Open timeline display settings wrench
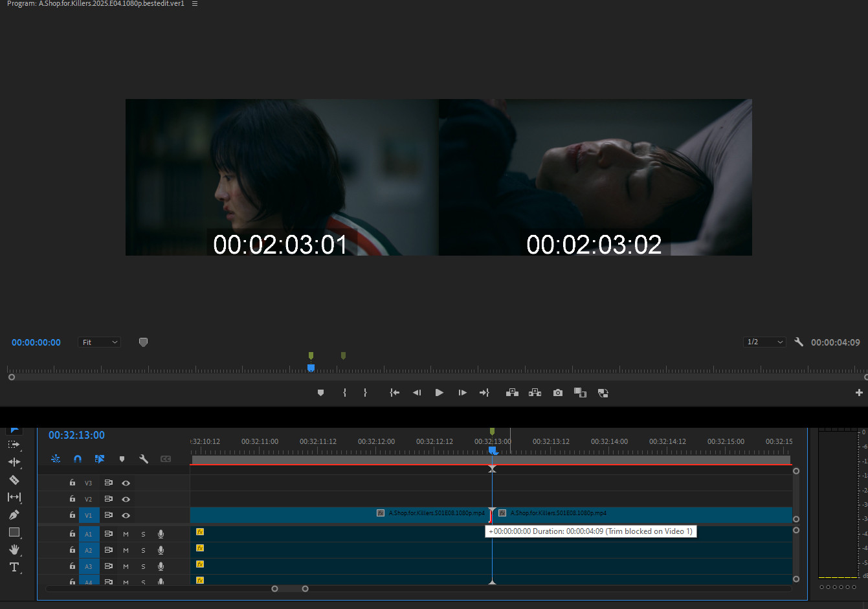This screenshot has width=868, height=609. pos(144,459)
